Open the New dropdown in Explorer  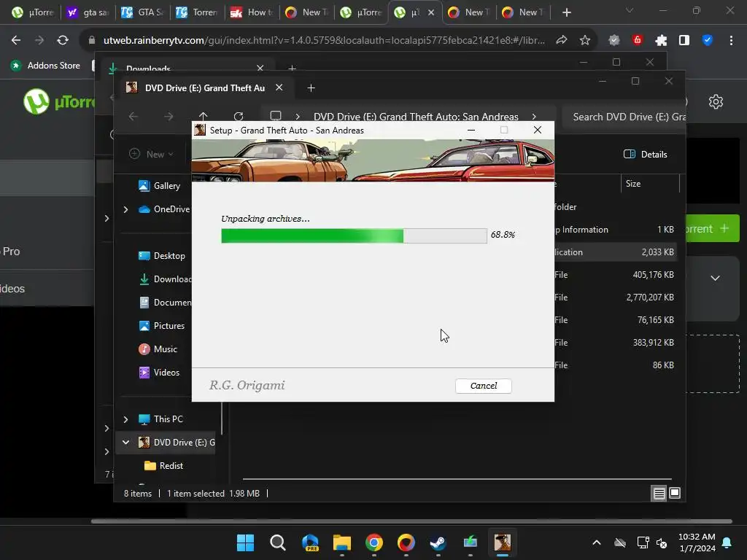point(152,155)
